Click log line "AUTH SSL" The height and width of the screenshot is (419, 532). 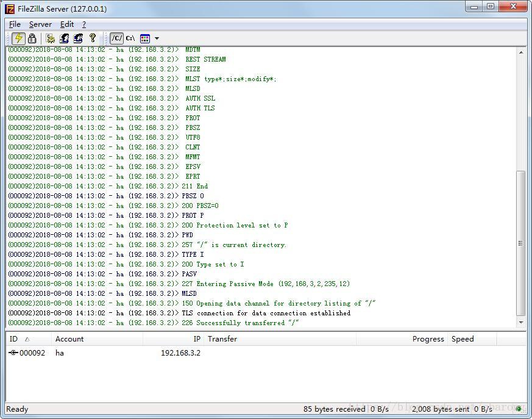point(112,98)
